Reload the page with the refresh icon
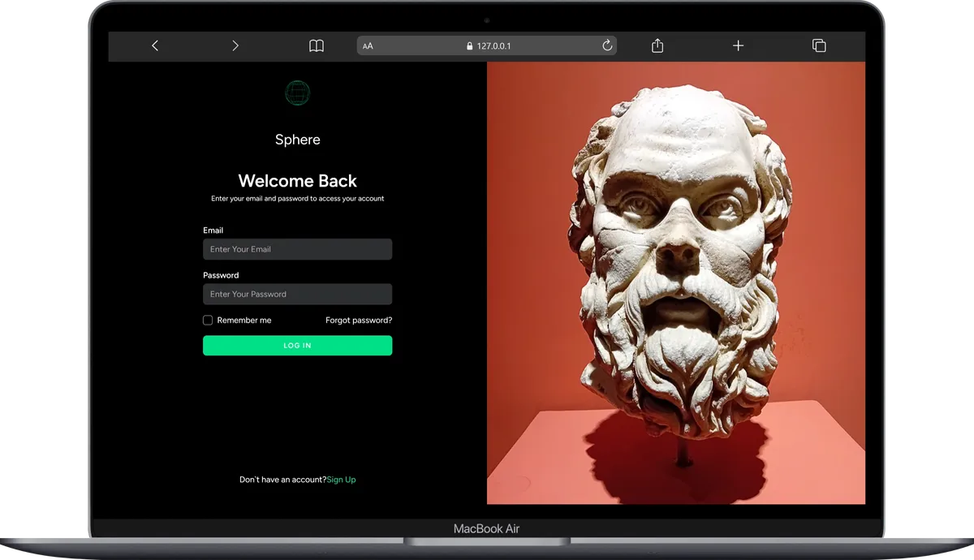 pyautogui.click(x=607, y=46)
